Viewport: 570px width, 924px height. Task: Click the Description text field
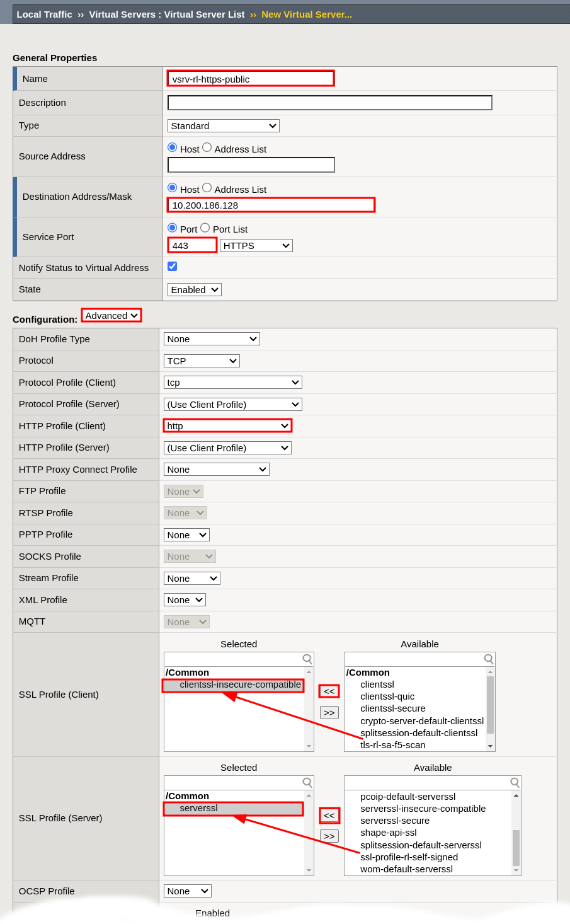click(329, 103)
